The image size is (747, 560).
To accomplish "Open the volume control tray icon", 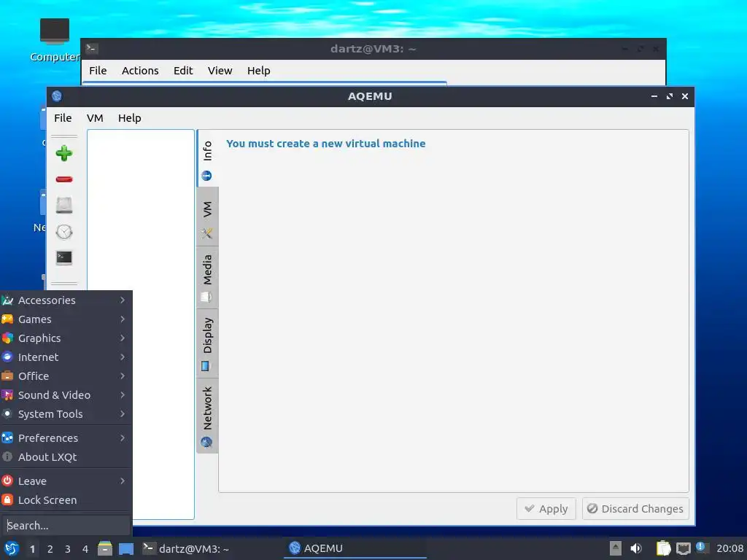I will pyautogui.click(x=636, y=548).
